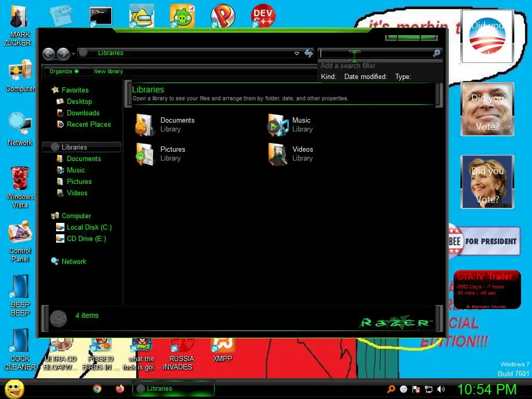Image resolution: width=532 pixels, height=399 pixels.
Task: Open the Computer desktop icon
Action: [x=20, y=75]
